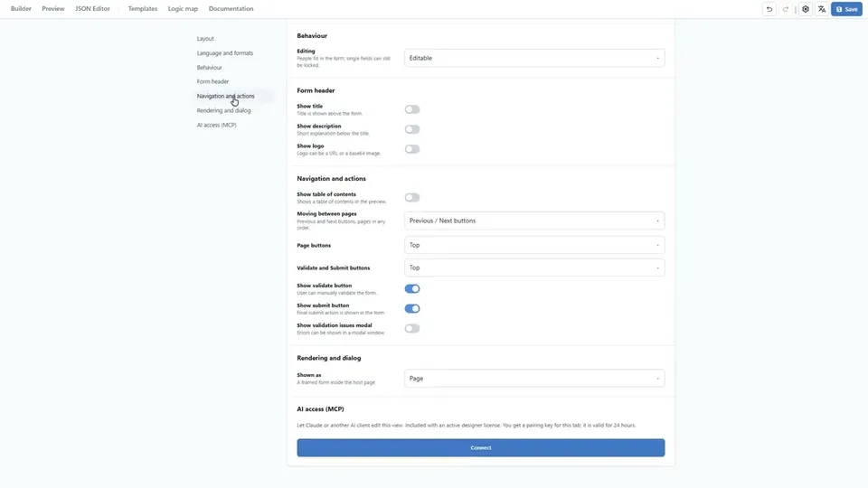Click the Moving between pages label
The image size is (868, 488).
(x=326, y=213)
